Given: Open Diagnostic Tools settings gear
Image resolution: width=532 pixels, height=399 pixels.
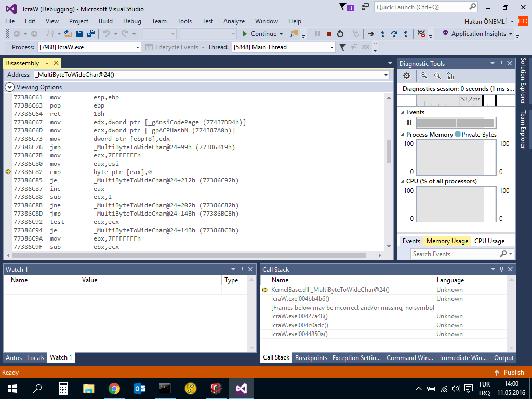Looking at the screenshot, I should click(406, 76).
